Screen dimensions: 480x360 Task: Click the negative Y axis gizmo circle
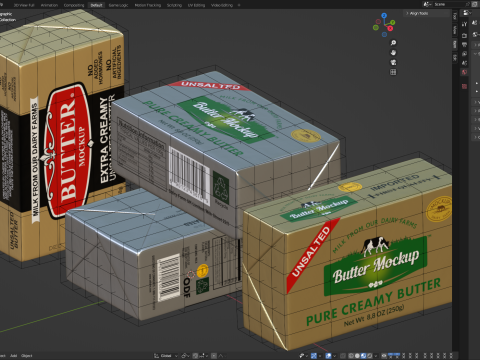pyautogui.click(x=376, y=28)
